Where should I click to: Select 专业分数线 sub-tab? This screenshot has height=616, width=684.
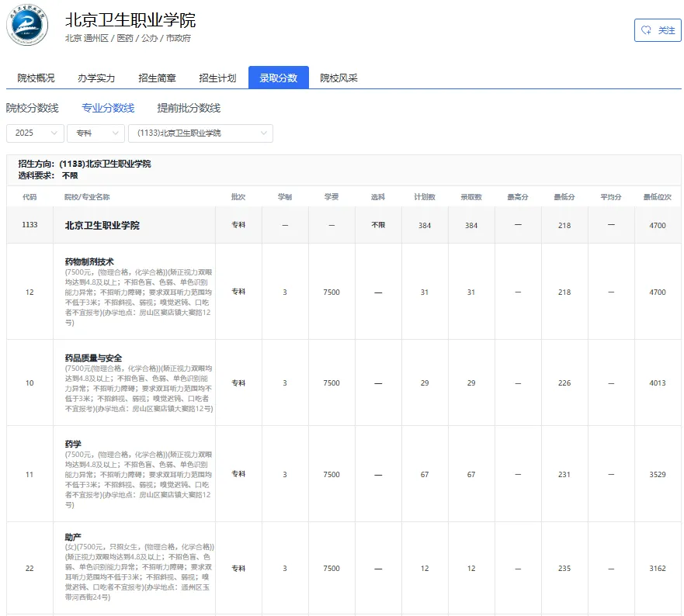(x=108, y=108)
